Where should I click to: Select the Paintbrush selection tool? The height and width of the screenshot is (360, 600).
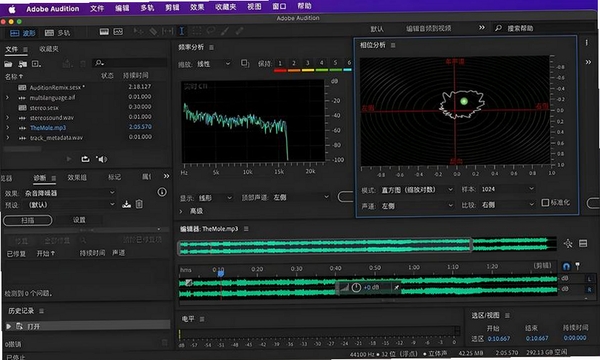pyautogui.click(x=225, y=31)
